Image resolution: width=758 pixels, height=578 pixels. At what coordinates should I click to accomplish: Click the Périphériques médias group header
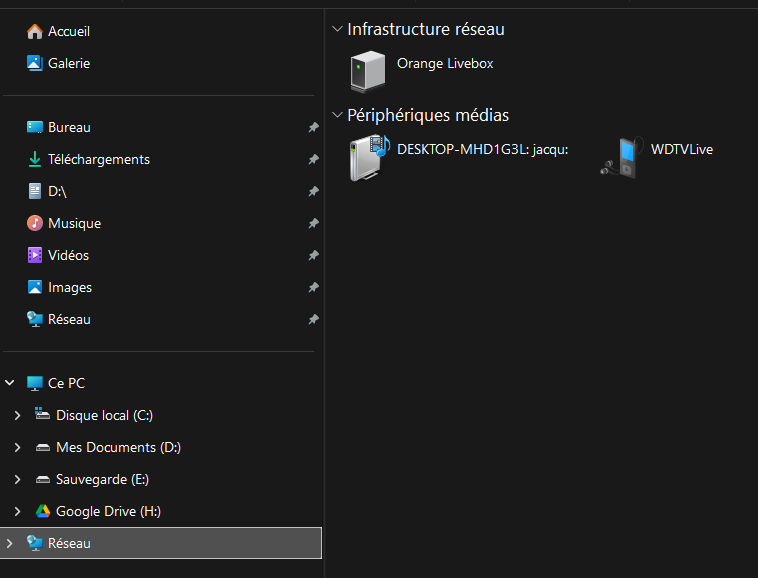click(428, 116)
